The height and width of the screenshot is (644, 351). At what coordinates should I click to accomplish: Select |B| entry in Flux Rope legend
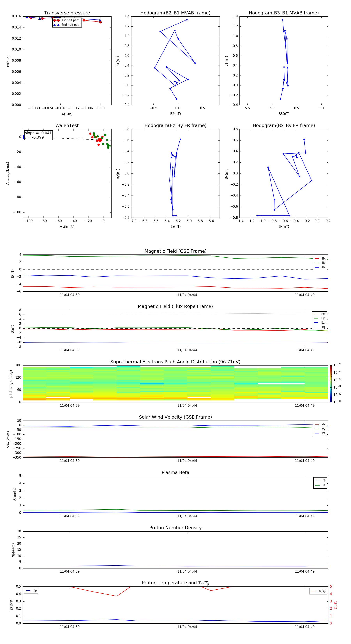(320, 327)
